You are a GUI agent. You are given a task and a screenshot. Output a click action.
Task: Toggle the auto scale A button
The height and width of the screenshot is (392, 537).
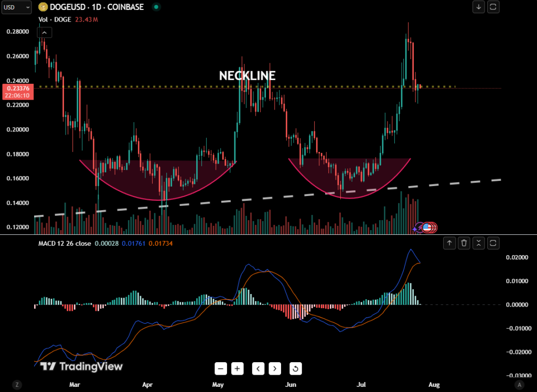coord(519,385)
